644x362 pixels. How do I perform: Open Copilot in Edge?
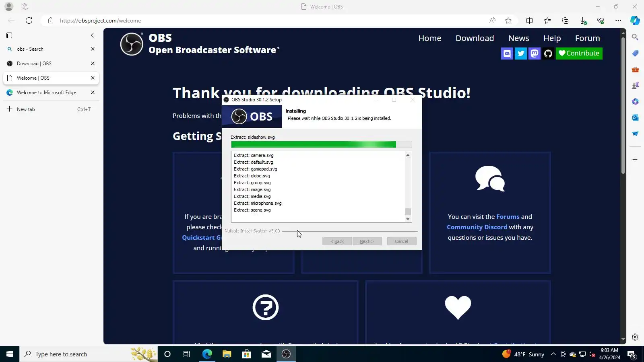(x=635, y=21)
